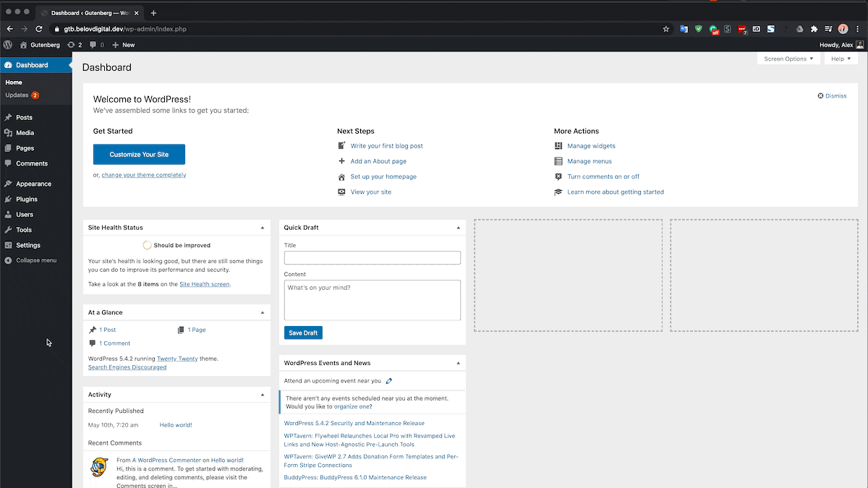Open the Howdy, Alex account menu
Image resolution: width=868 pixels, height=488 pixels.
(x=842, y=45)
